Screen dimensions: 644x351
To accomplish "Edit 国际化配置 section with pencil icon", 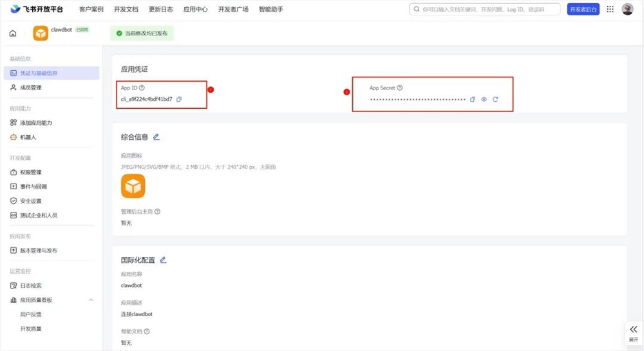I will [x=163, y=260].
